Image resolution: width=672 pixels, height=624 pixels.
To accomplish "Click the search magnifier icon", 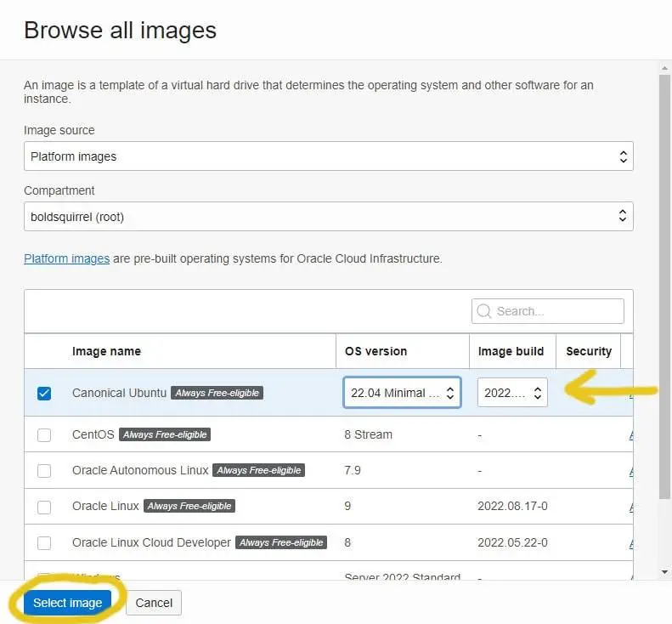I will point(484,311).
